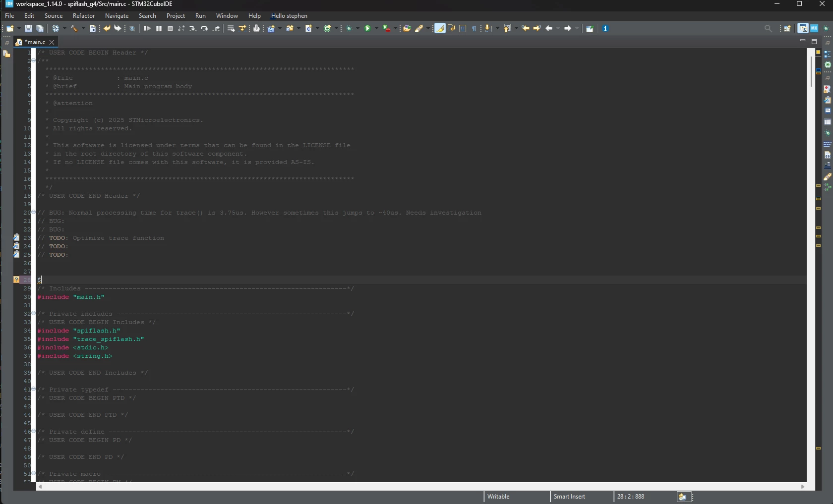Switch to the MX Device Configuration perspective

[814, 29]
